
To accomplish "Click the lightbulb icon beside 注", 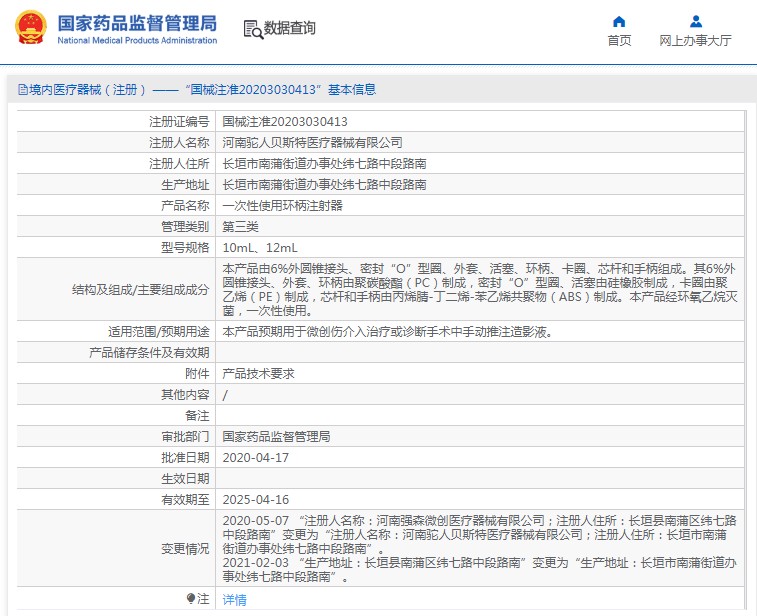I will 191,598.
